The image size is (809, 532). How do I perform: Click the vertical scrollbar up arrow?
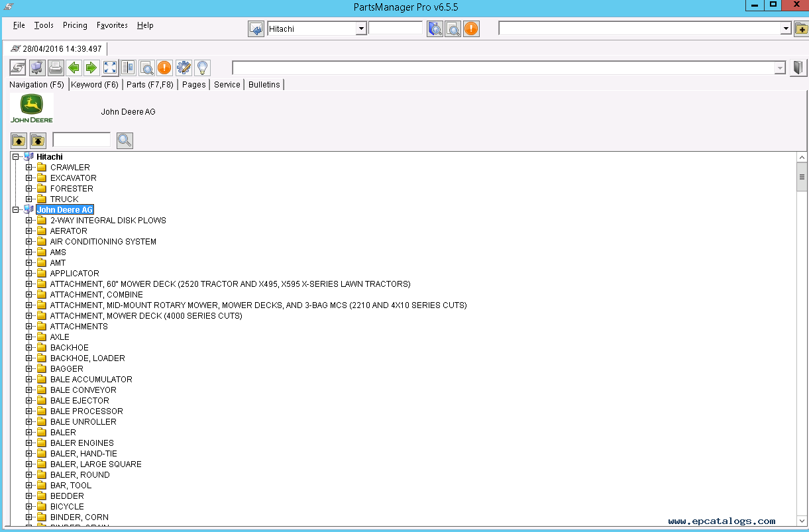coord(802,158)
